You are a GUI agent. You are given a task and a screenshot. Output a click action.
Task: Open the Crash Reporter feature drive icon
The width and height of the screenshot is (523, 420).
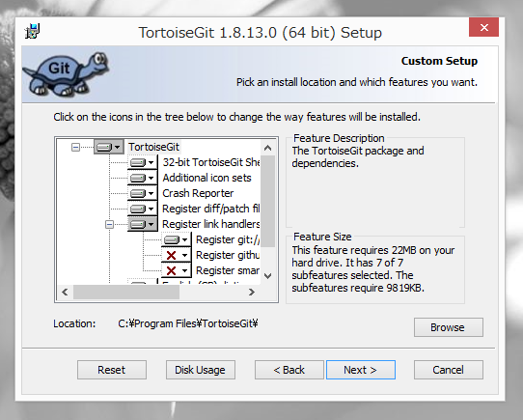coord(142,193)
